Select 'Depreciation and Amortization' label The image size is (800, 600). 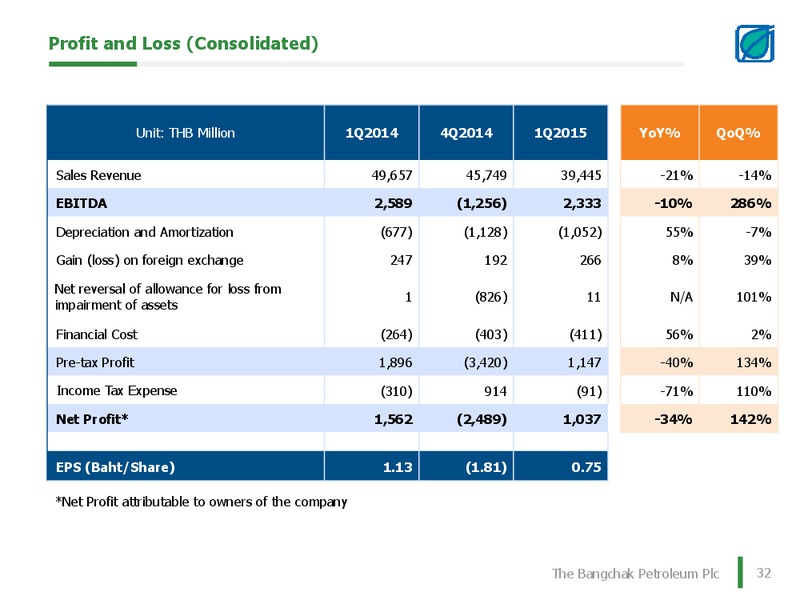pos(144,232)
